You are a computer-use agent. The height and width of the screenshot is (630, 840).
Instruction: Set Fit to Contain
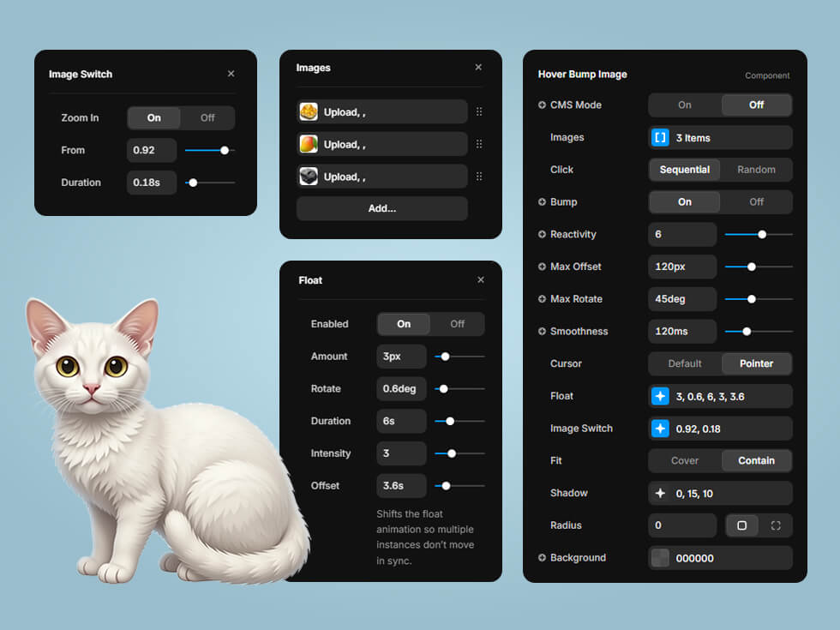pyautogui.click(x=756, y=461)
